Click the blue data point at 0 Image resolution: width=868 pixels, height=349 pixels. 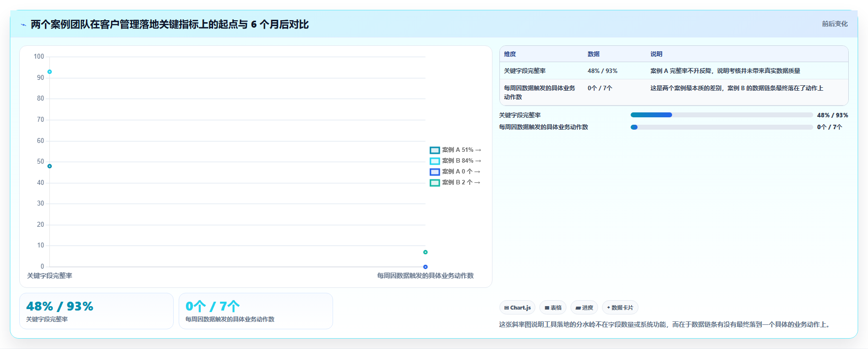coord(425,267)
